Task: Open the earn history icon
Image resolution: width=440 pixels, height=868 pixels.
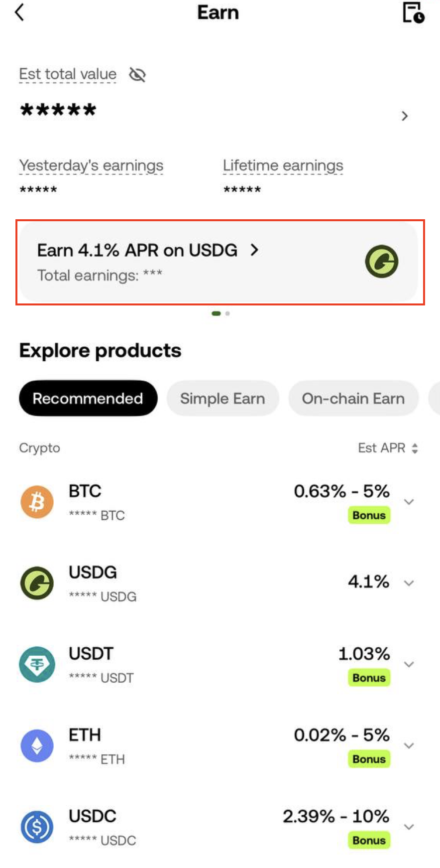Action: (413, 12)
